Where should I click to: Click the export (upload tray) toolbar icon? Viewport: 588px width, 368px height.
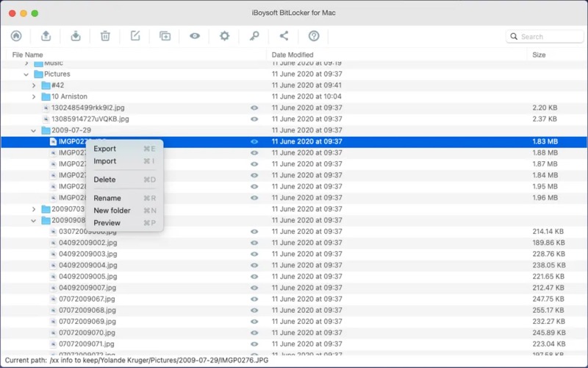click(46, 36)
